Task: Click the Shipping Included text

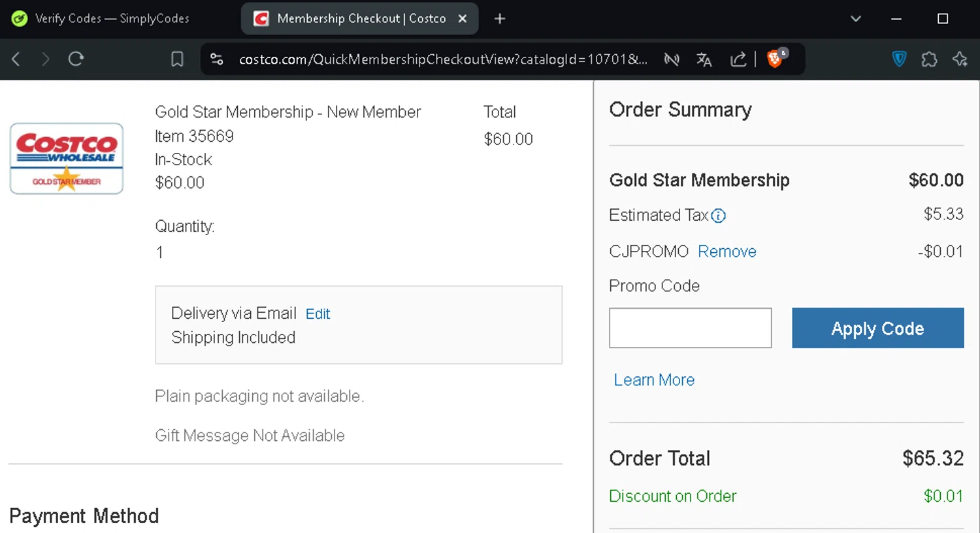Action: [233, 338]
